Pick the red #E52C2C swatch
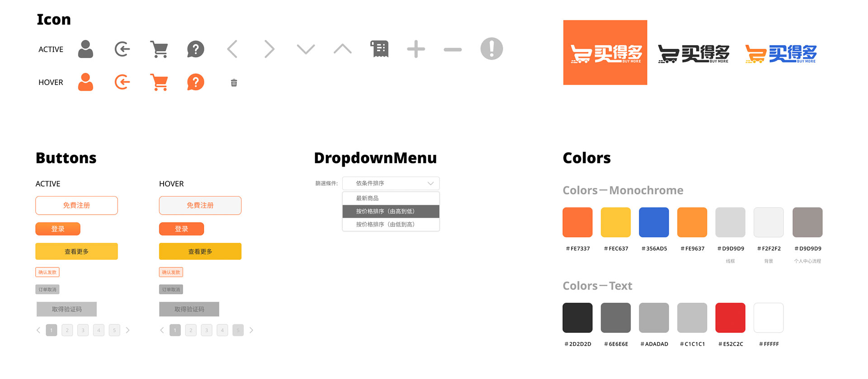Viewport: 868px width, 379px height. tap(731, 318)
